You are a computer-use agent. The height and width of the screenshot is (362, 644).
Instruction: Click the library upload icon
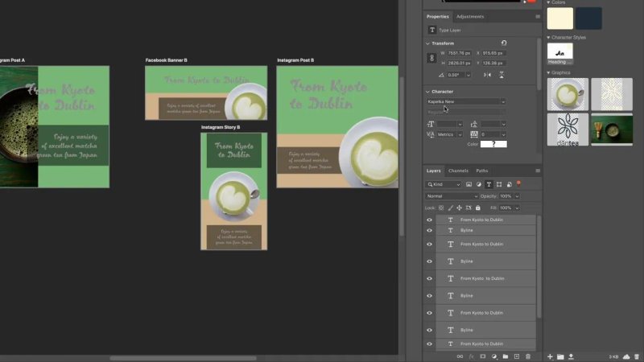571,356
